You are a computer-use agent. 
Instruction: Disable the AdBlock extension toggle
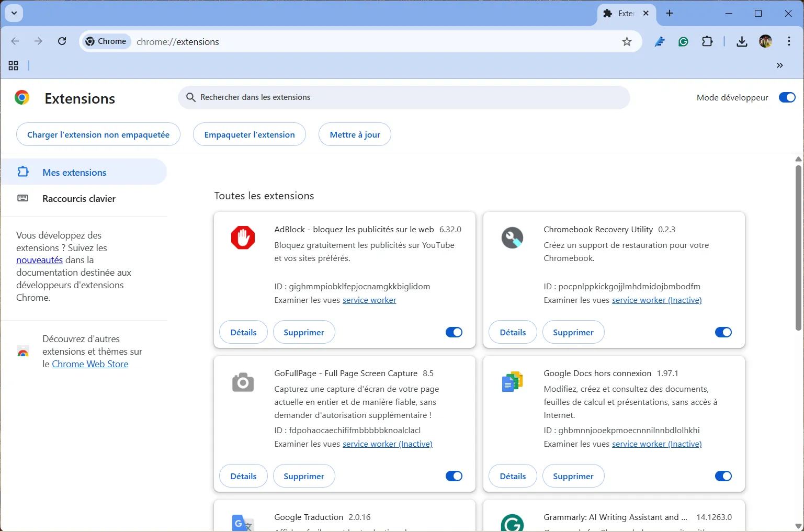tap(454, 332)
